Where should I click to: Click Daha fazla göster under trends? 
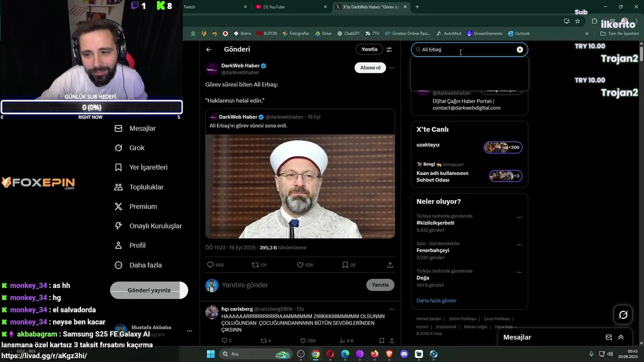(x=436, y=301)
